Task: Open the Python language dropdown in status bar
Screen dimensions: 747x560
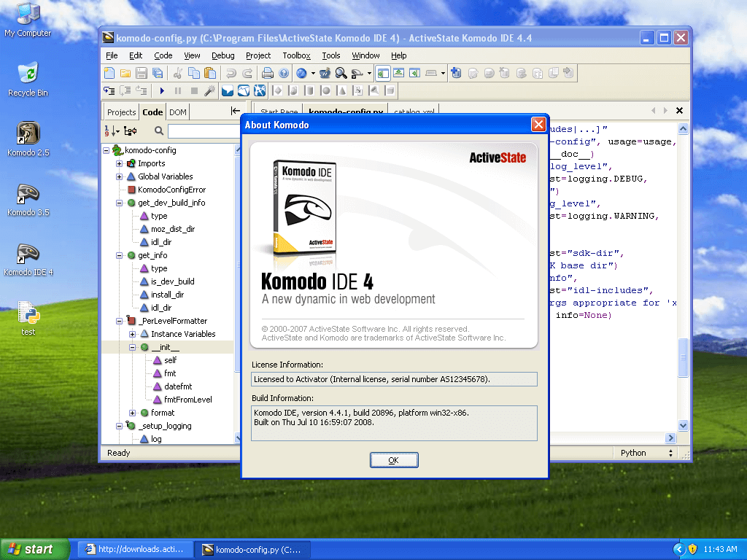Action: coord(646,453)
